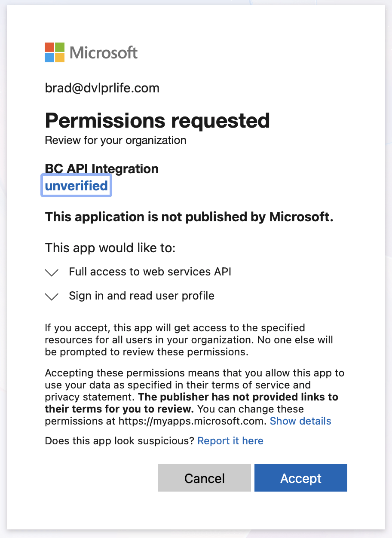Click the 'Full access to web services API' label
Screen dimensions: 392x538
tap(150, 272)
